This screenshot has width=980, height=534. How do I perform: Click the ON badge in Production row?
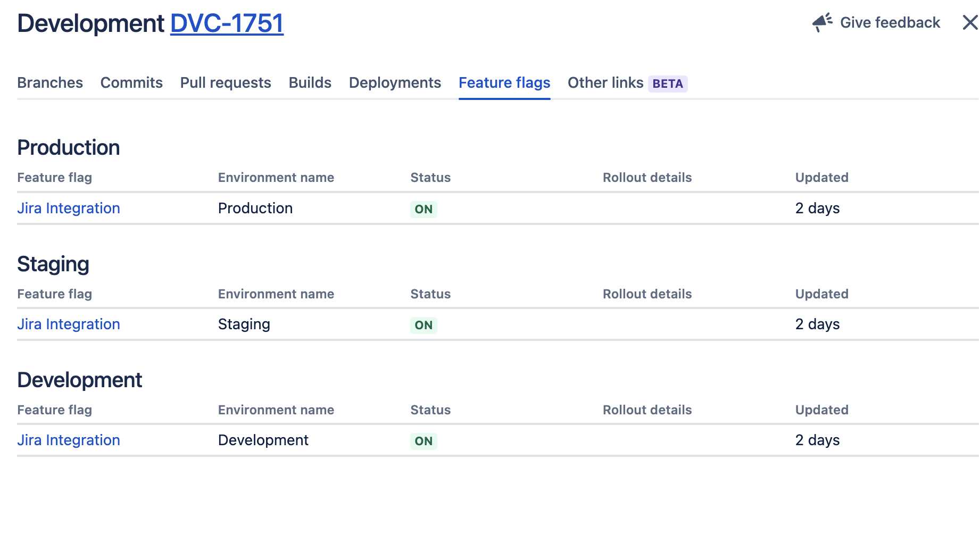click(423, 209)
